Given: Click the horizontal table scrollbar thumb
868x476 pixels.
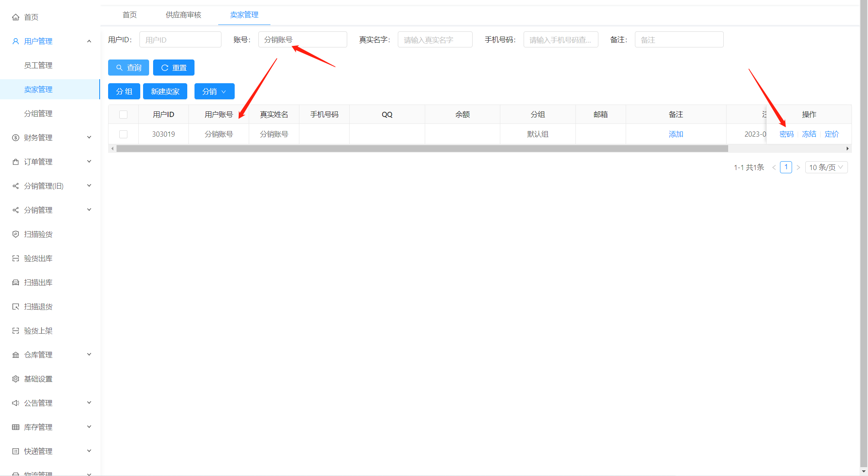Looking at the screenshot, I should tap(422, 148).
